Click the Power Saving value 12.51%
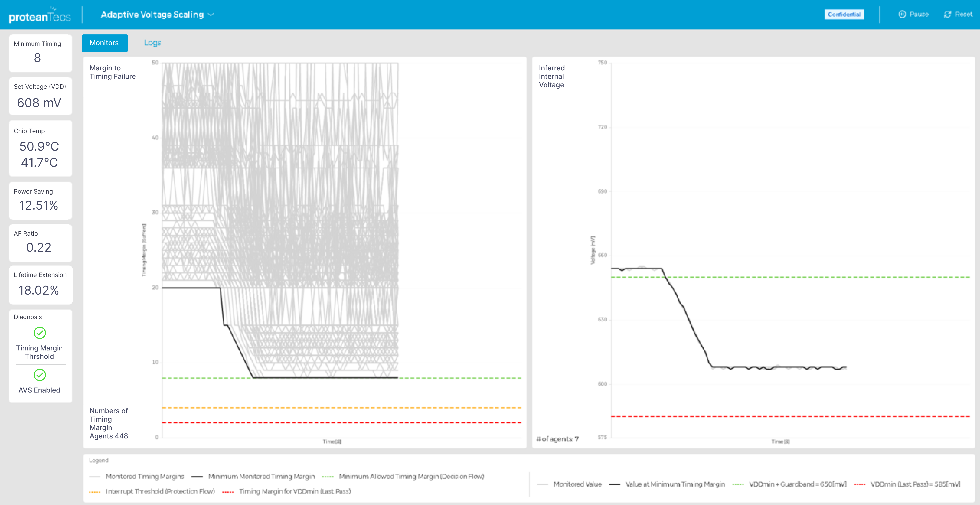 click(x=38, y=206)
